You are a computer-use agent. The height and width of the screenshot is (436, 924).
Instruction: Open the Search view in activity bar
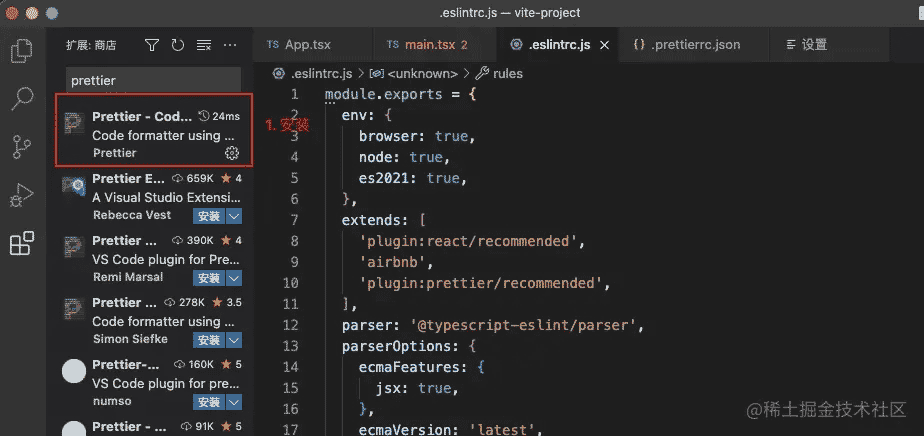coord(21,98)
